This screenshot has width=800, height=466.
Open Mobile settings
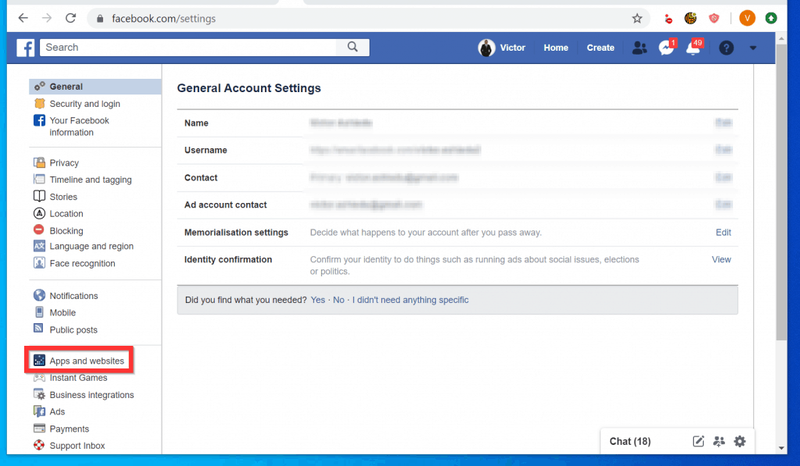[x=62, y=312]
